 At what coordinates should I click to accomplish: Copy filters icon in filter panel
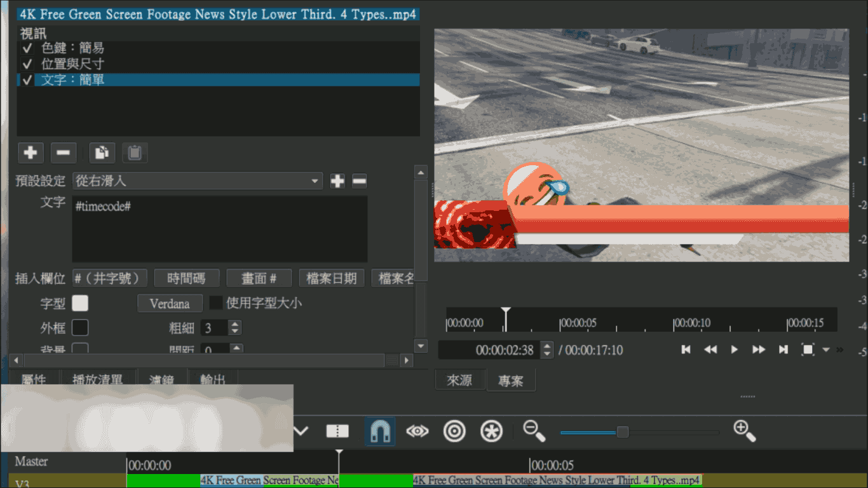click(102, 152)
